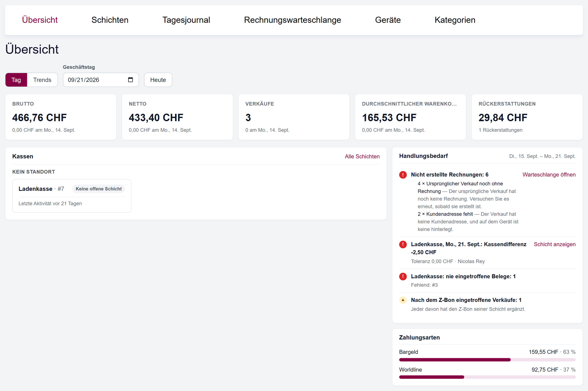Screen dimensions: 588x391
Task: Focus the Geschäftstag date input field
Action: (x=101, y=80)
